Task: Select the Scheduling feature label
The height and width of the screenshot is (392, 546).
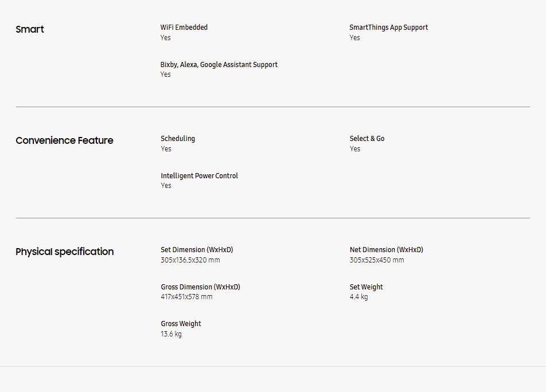Action: click(x=178, y=139)
